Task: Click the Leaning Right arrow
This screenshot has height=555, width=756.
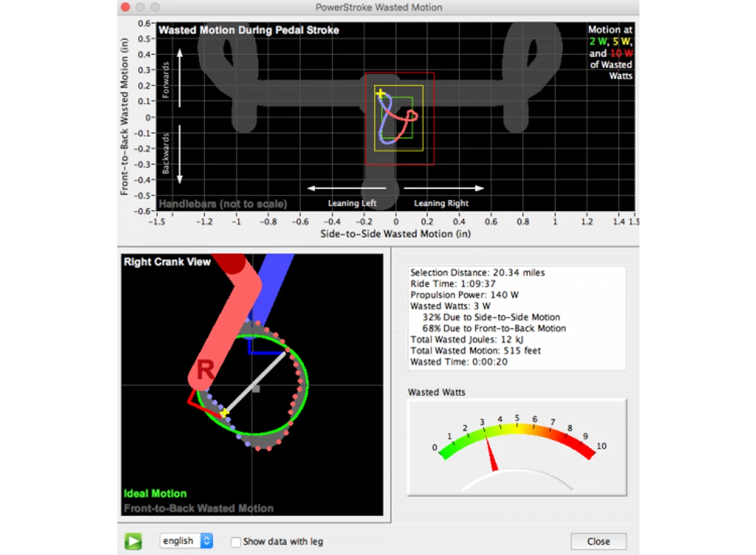Action: pos(444,189)
